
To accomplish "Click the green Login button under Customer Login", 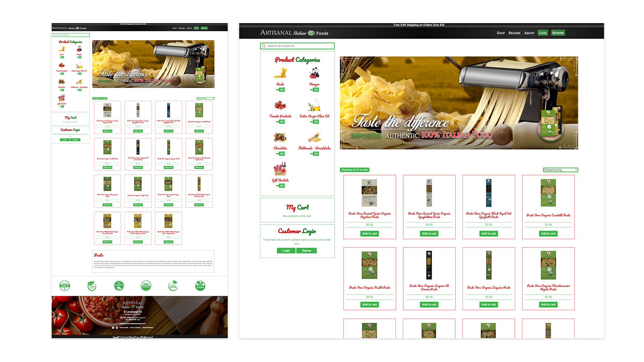I will pyautogui.click(x=286, y=251).
